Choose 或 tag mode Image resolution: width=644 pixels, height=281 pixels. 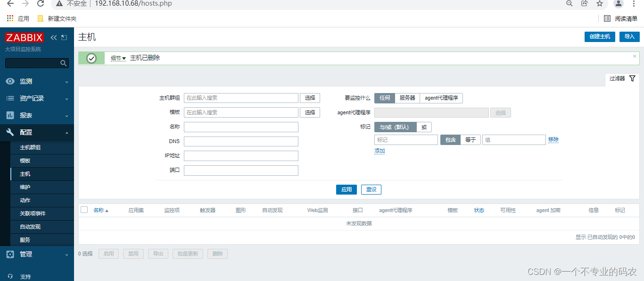tap(424, 127)
